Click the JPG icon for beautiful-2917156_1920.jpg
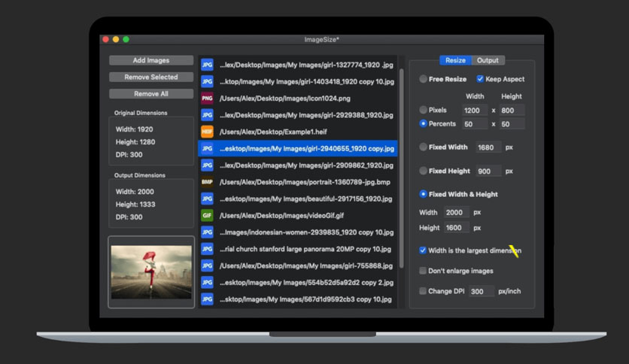The image size is (629, 364). pyautogui.click(x=207, y=199)
